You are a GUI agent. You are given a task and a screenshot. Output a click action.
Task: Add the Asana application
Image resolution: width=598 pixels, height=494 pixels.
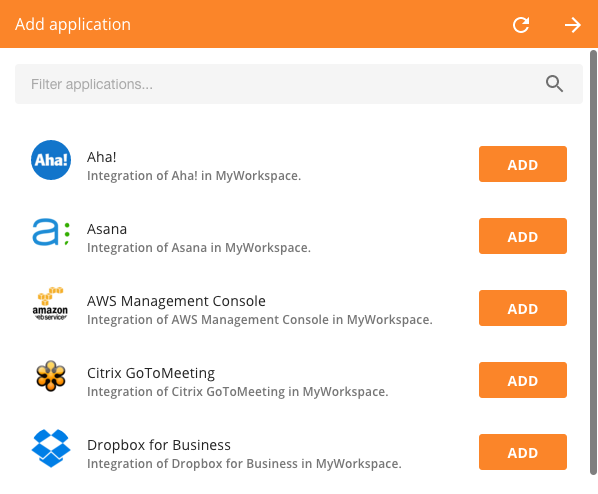coord(522,236)
